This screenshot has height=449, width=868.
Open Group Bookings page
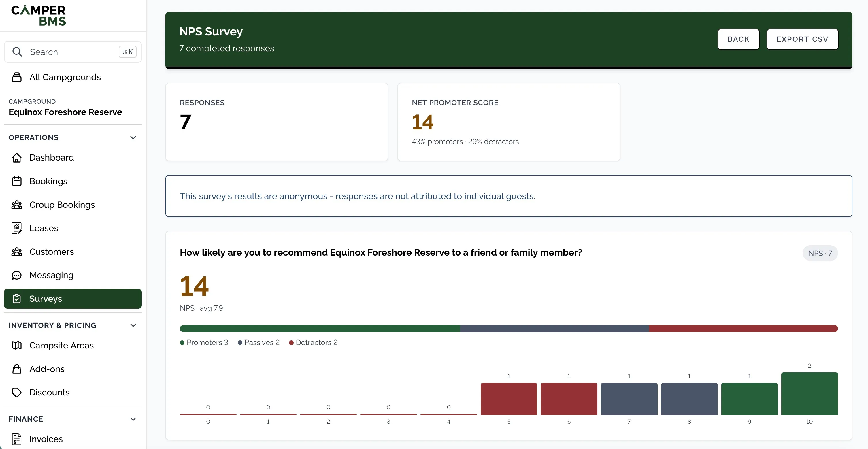[x=73, y=205]
